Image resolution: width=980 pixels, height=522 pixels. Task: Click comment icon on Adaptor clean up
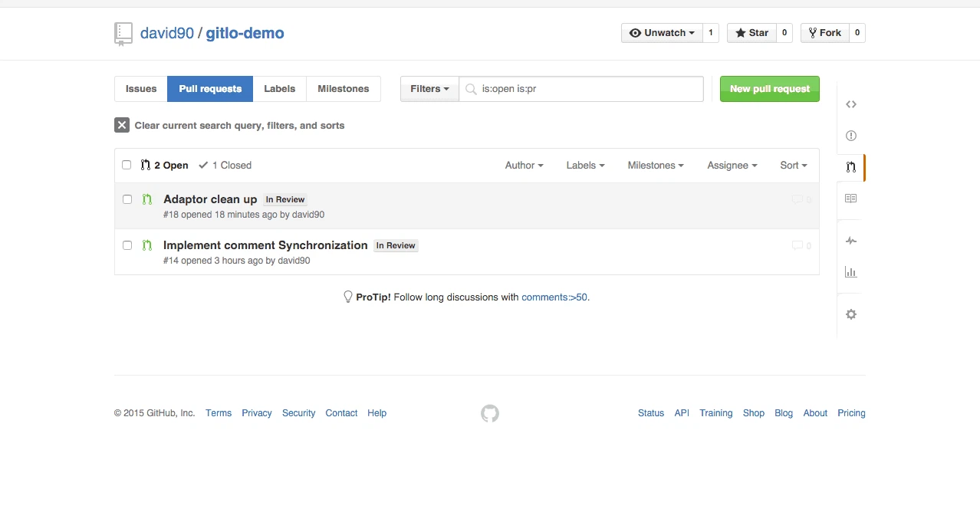[x=797, y=199]
